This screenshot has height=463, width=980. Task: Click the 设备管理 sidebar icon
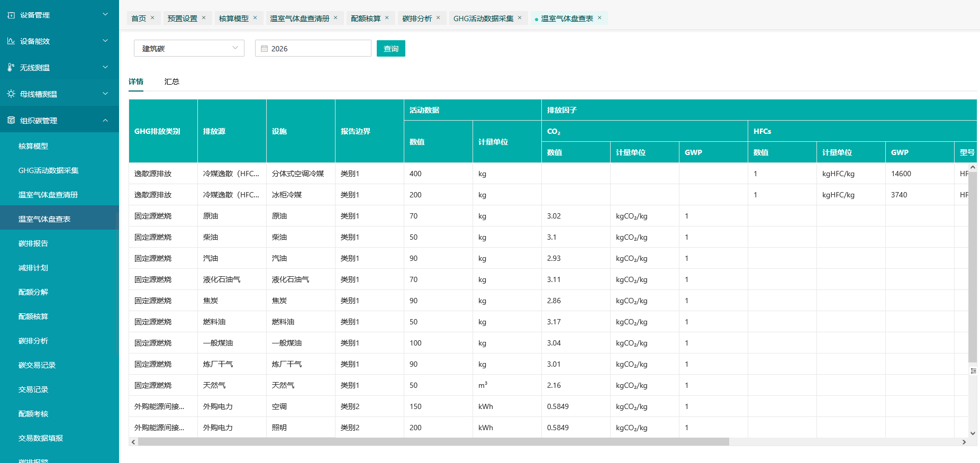point(11,15)
